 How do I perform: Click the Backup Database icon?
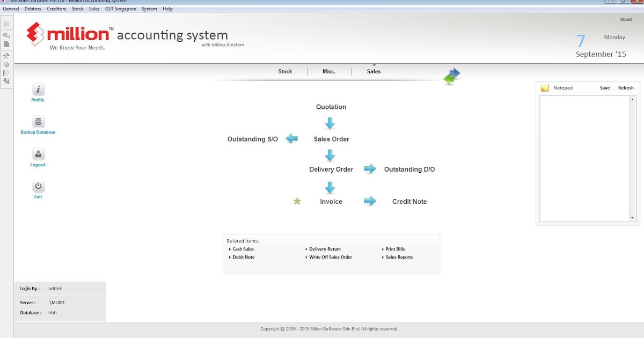[38, 122]
